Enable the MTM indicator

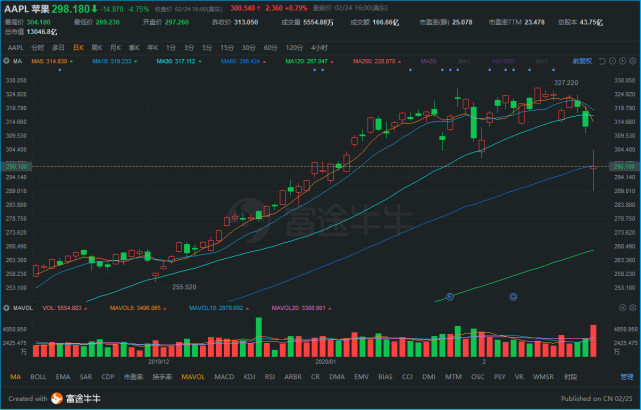(453, 377)
